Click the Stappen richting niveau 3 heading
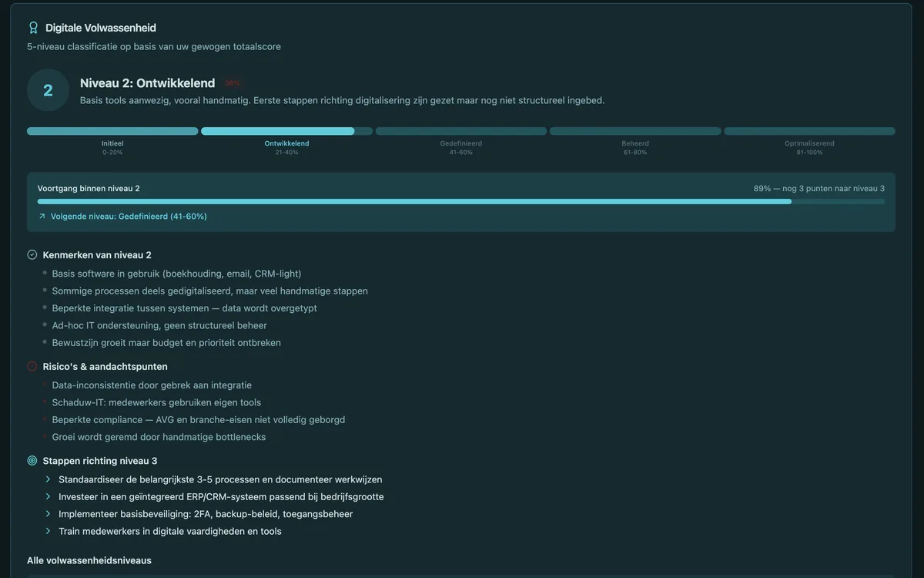Image resolution: width=924 pixels, height=578 pixels. 100,461
